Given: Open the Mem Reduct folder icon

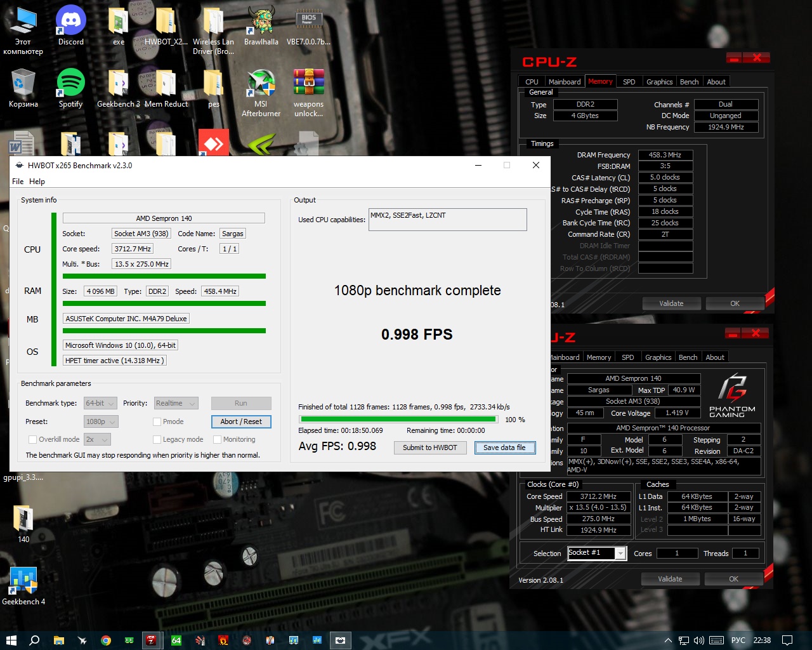Looking at the screenshot, I should (166, 88).
